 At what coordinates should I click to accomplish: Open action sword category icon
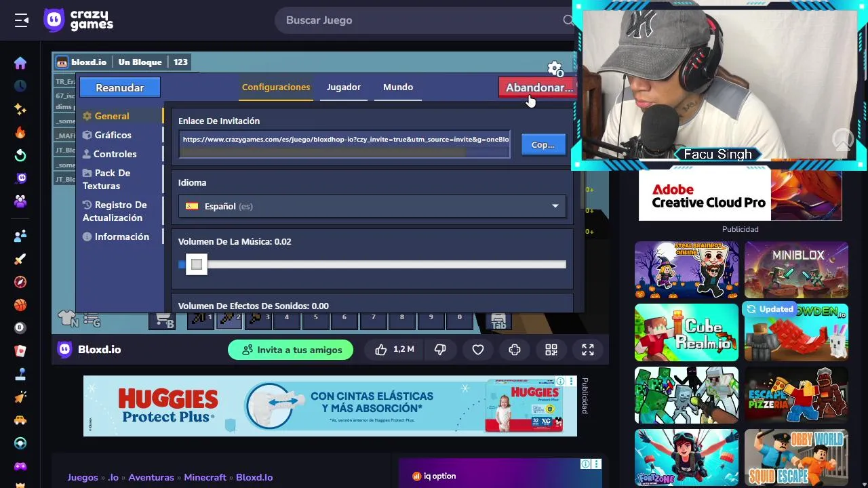[x=20, y=259]
